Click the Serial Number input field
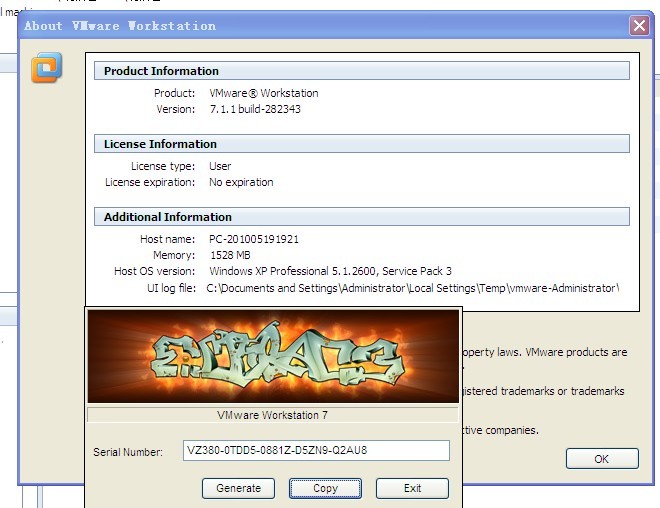The image size is (660, 508). coord(316,450)
